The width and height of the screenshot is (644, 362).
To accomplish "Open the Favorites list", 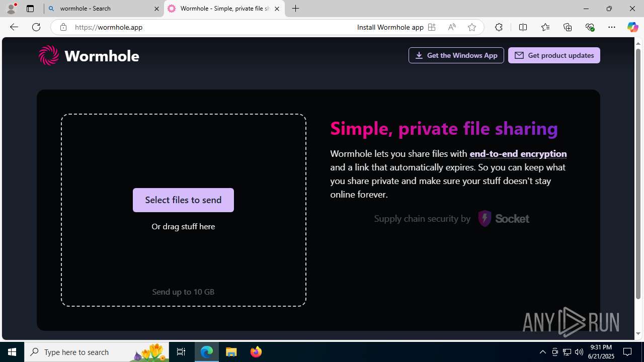I will pyautogui.click(x=545, y=27).
